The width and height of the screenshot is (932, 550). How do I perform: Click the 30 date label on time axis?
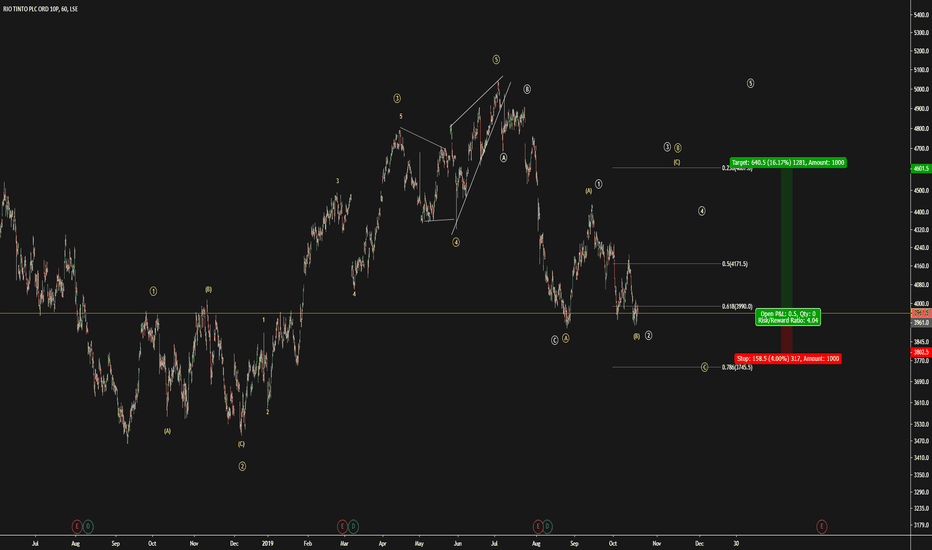point(736,543)
